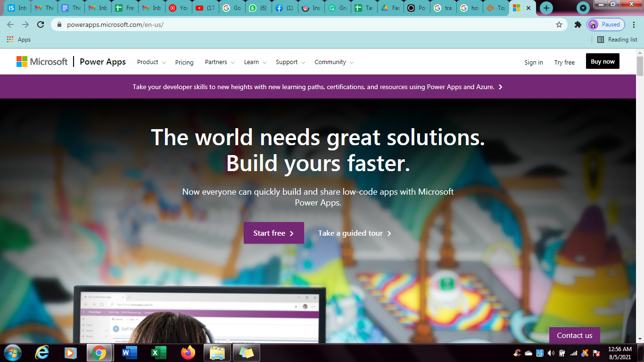Screen dimensions: 644x362
Task: Expand the Product menu
Action: click(x=151, y=62)
